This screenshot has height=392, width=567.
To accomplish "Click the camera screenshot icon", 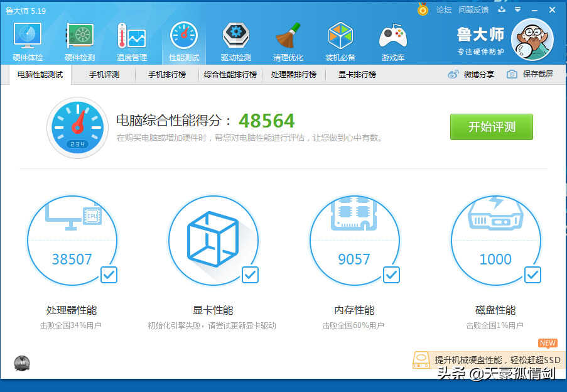I will (x=512, y=75).
